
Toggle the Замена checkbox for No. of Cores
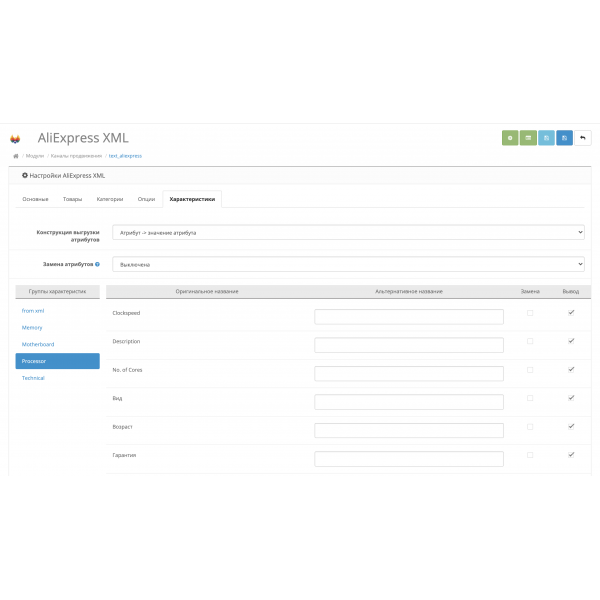530,370
